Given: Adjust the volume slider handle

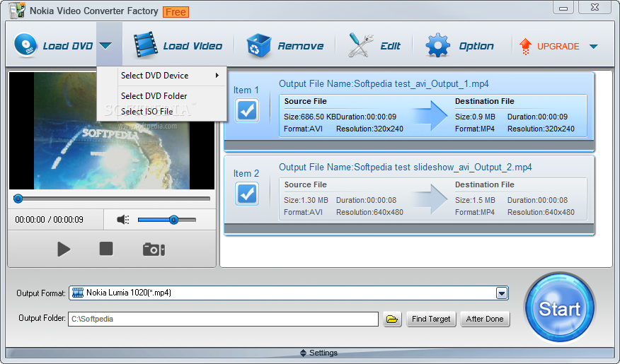Looking at the screenshot, I should point(173,220).
